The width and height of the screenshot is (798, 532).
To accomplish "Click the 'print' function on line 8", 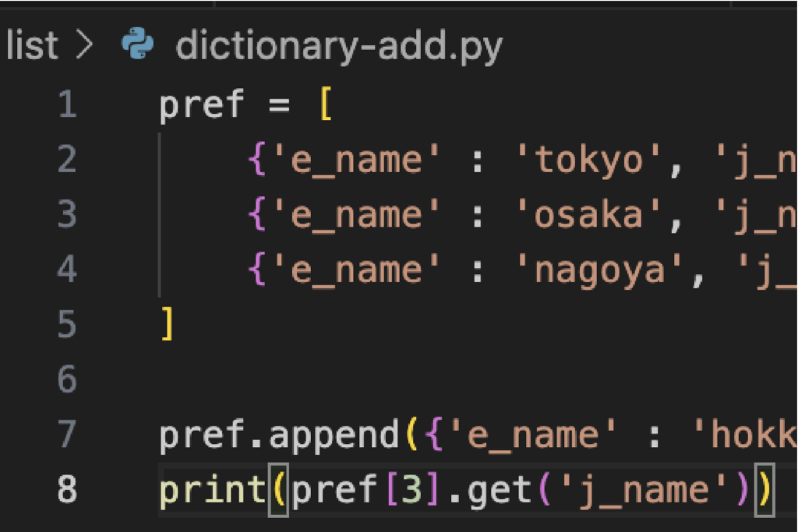I will pyautogui.click(x=212, y=491).
